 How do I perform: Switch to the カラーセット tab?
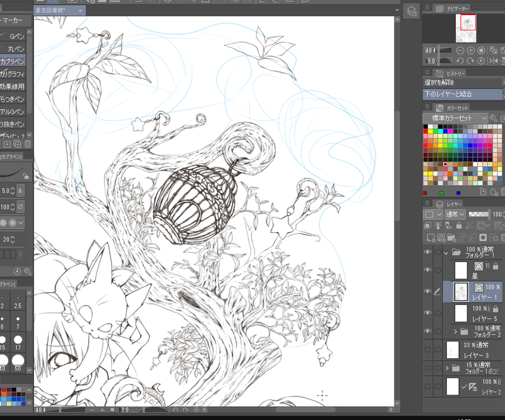[453, 107]
